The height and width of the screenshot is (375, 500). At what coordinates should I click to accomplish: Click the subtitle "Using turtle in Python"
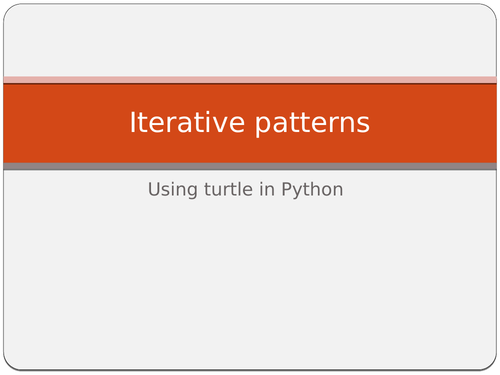coord(246,190)
